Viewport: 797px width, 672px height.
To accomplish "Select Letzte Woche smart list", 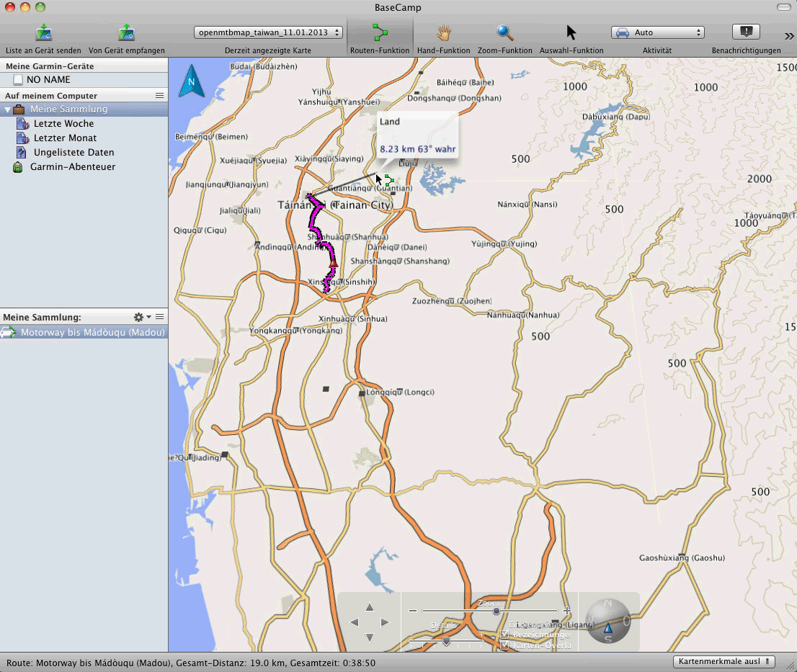I will 63,123.
